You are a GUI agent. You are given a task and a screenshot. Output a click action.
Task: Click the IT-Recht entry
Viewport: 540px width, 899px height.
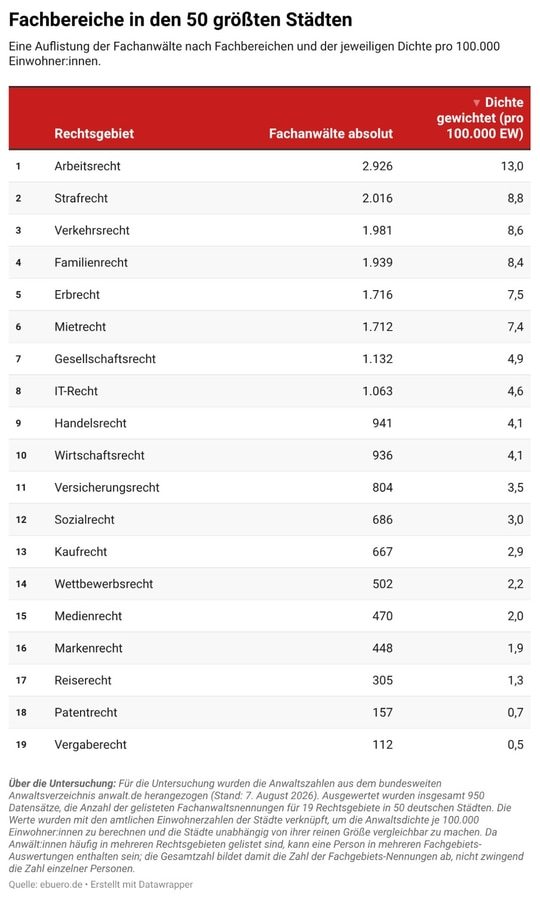coord(76,391)
